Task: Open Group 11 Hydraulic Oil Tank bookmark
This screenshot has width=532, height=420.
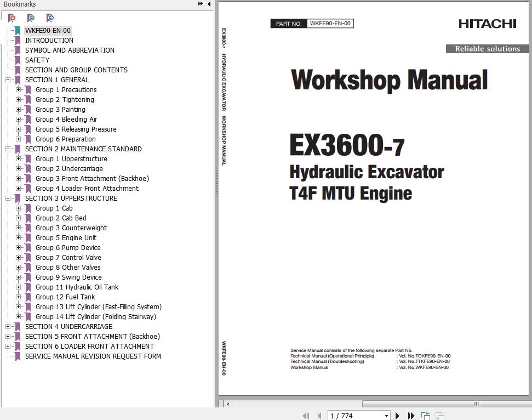Action: [77, 287]
